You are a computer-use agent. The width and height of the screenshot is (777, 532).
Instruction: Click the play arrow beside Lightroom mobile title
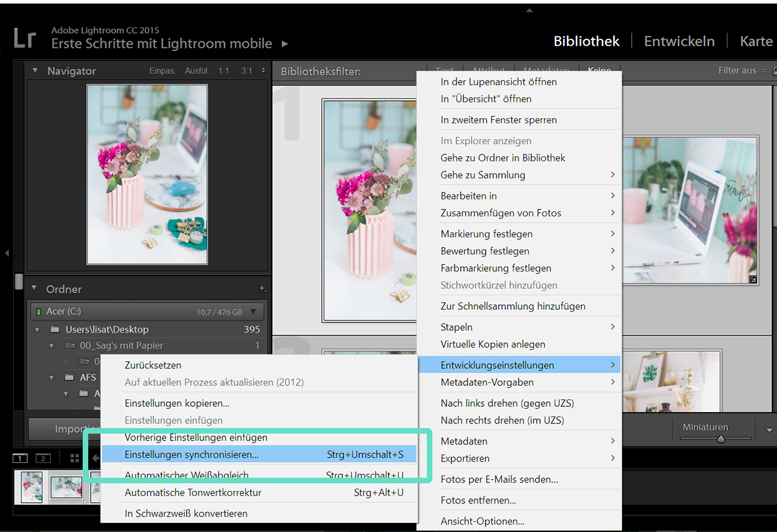pyautogui.click(x=285, y=44)
